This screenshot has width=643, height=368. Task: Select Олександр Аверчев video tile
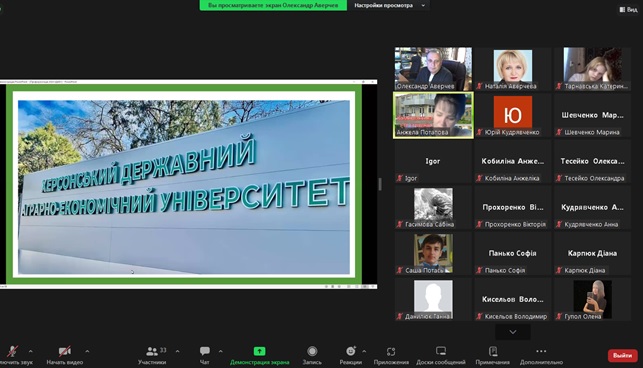[x=433, y=69]
